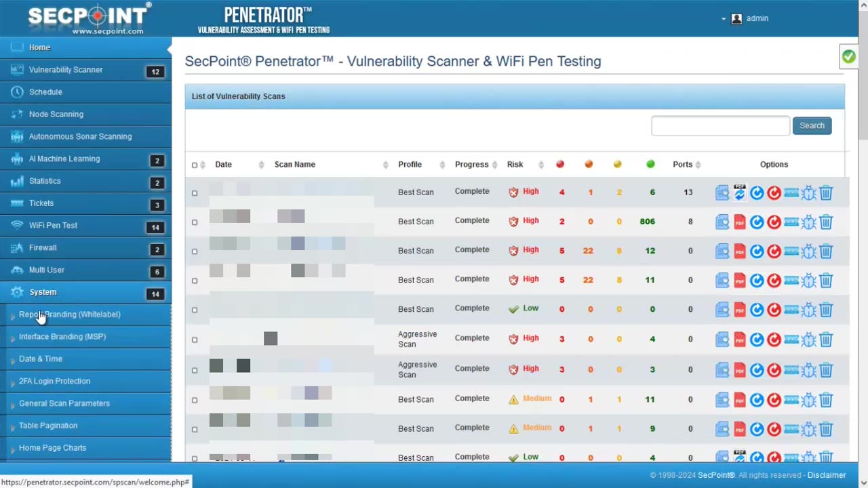Click the green checkmark status icon
Image resolution: width=868 pixels, height=488 pixels.
(x=848, y=57)
